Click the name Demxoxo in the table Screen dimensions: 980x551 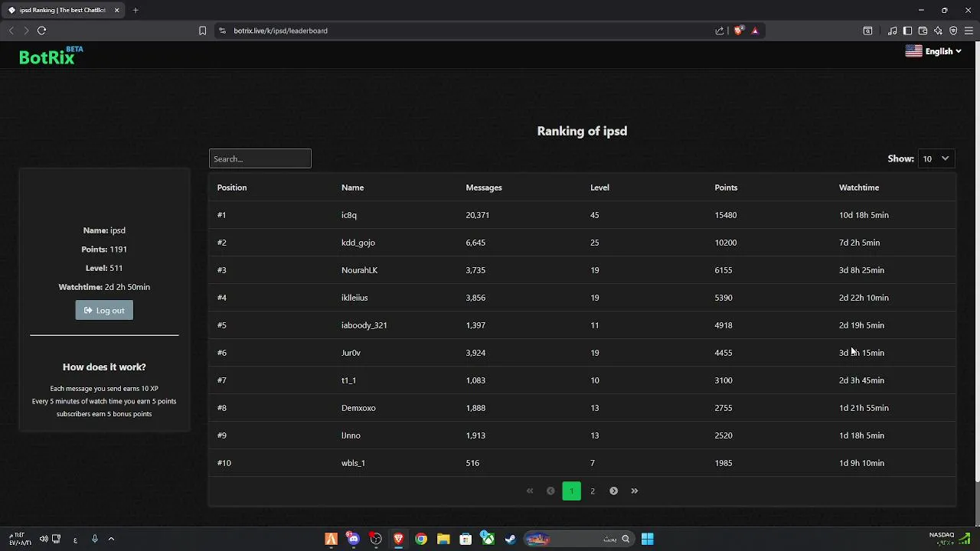(x=358, y=408)
